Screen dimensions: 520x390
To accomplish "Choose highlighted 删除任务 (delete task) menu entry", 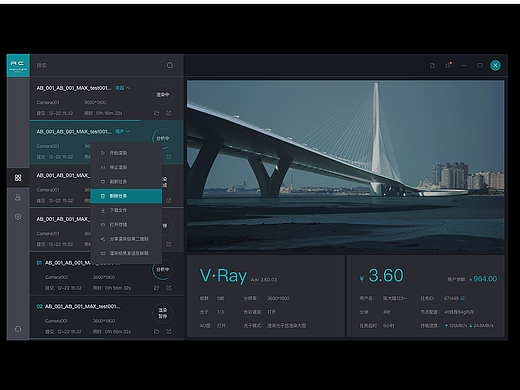I will [126, 196].
